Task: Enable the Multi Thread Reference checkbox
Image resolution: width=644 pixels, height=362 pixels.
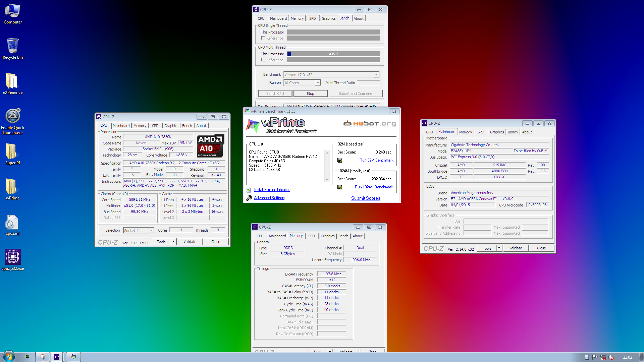Action: click(263, 60)
